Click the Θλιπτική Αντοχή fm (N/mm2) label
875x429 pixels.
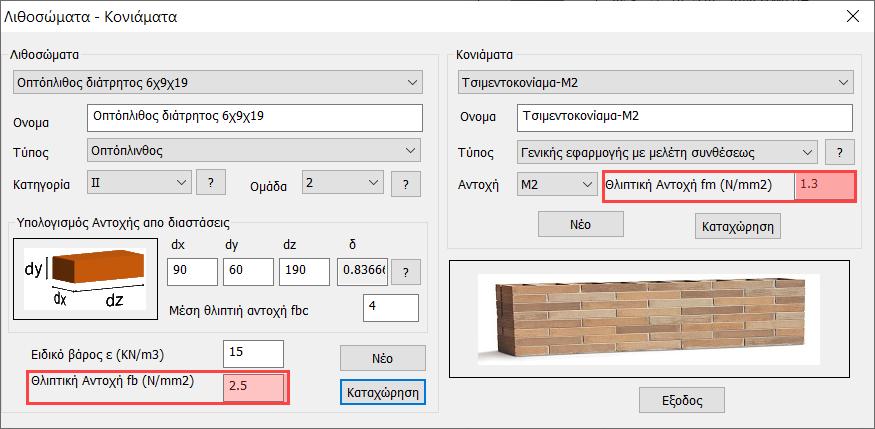point(689,185)
